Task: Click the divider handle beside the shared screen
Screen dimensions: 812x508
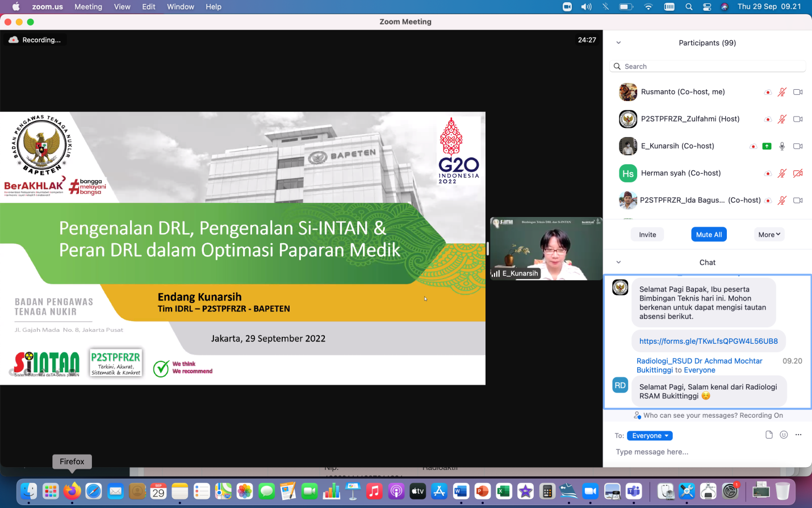Action: pos(487,248)
